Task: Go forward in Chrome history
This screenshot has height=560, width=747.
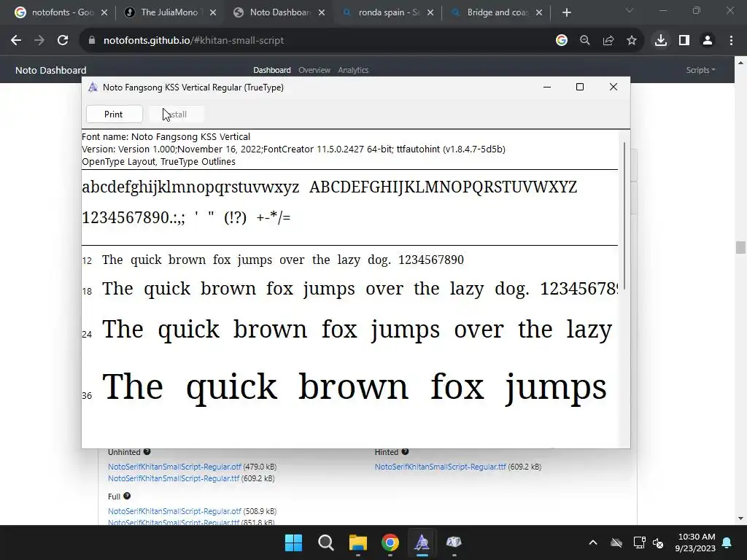Action: pos(39,41)
